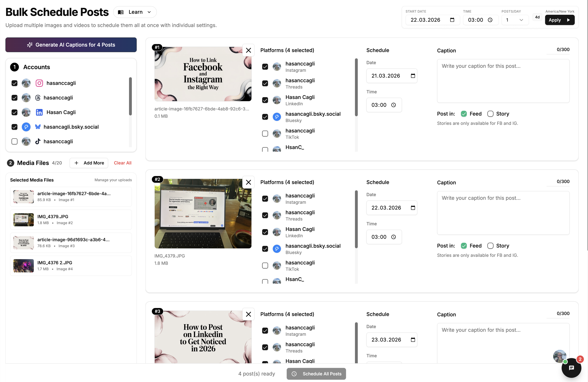Screen dimensions: 588x382
Task: Click Generate AI Captions for 4 Posts
Action: pyautogui.click(x=71, y=45)
